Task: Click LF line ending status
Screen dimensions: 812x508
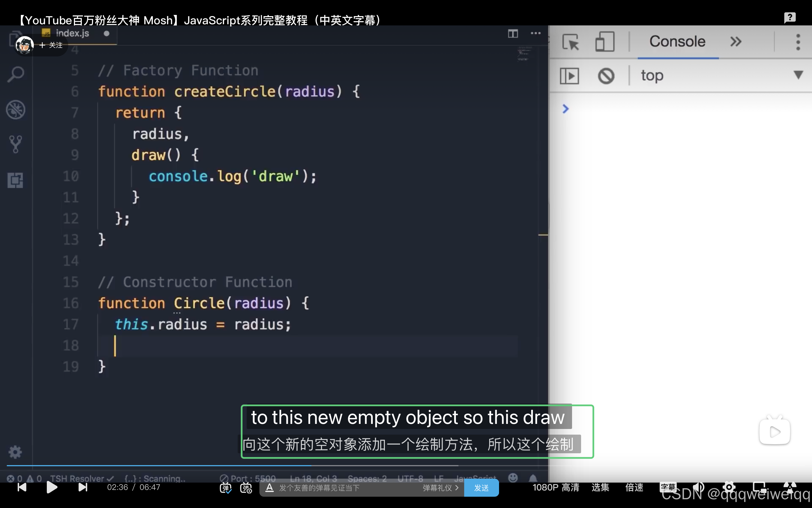Action: tap(438, 478)
